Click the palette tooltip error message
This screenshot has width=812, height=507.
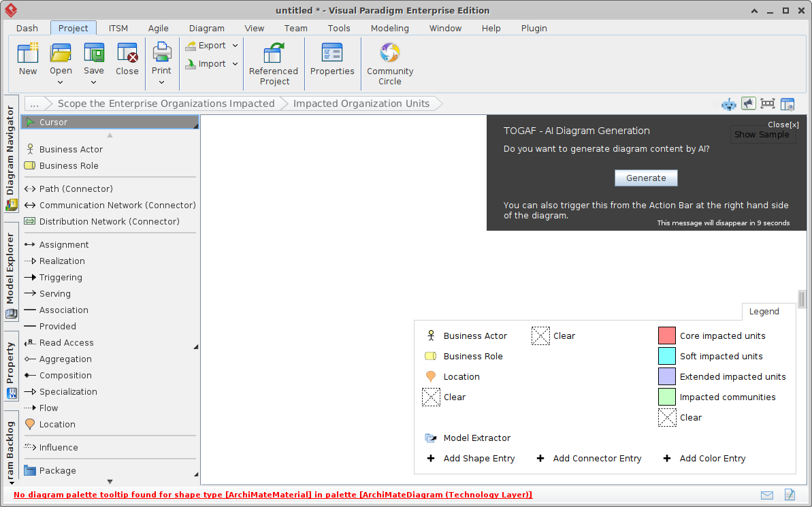pos(272,495)
